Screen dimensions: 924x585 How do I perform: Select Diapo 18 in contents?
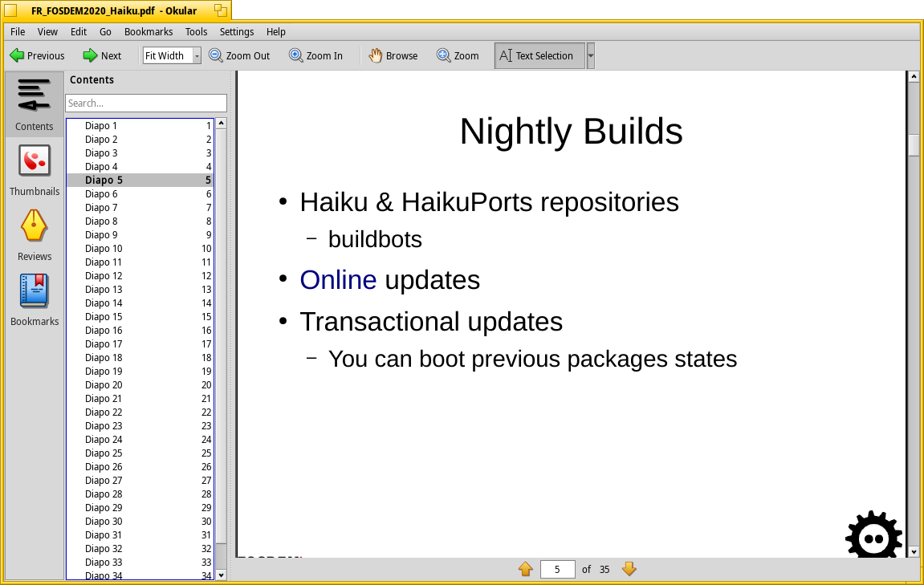[x=140, y=358]
